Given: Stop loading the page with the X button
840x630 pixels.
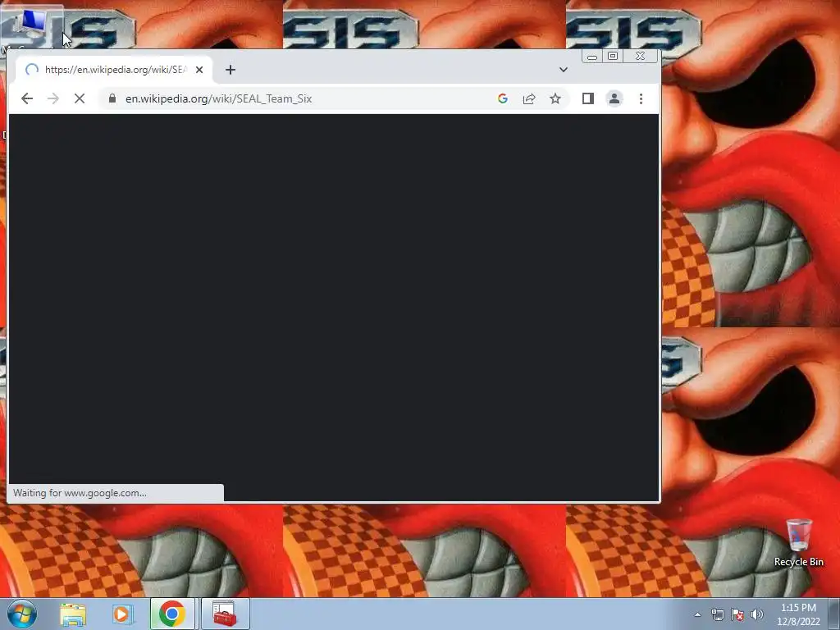Looking at the screenshot, I should [x=80, y=98].
